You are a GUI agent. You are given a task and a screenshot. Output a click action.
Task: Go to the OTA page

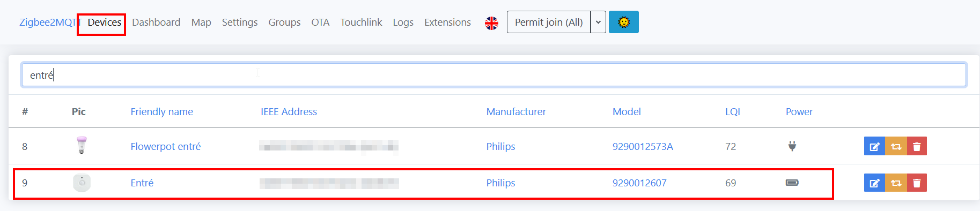320,22
